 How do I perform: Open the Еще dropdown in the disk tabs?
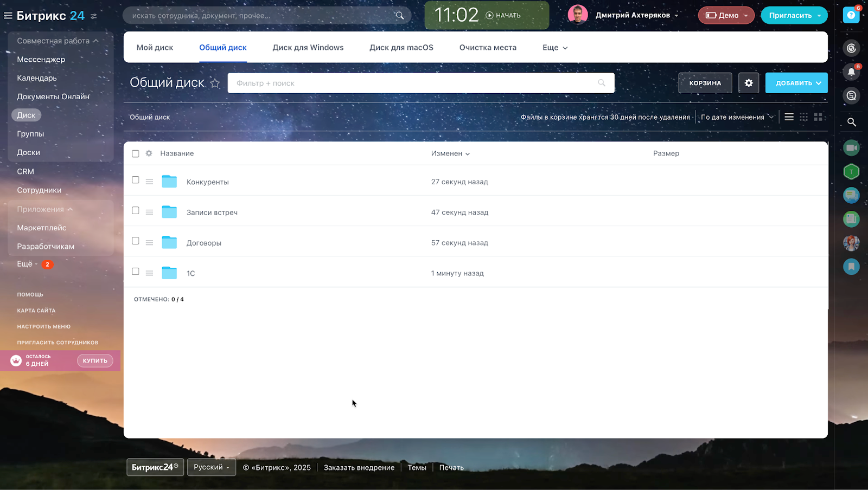click(555, 48)
